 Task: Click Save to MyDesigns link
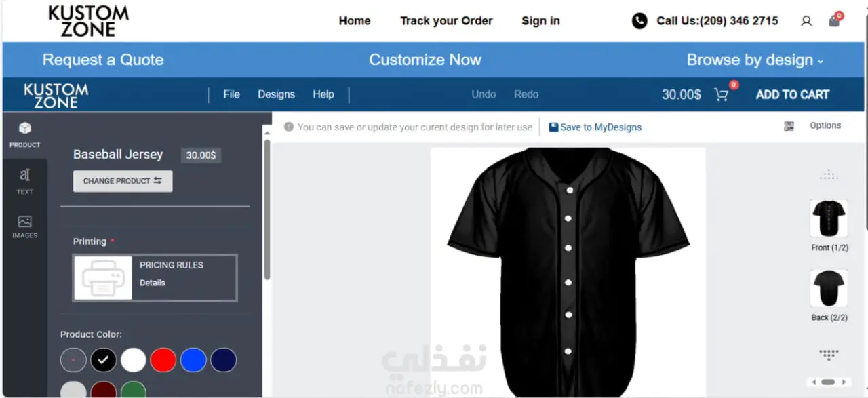pos(595,127)
